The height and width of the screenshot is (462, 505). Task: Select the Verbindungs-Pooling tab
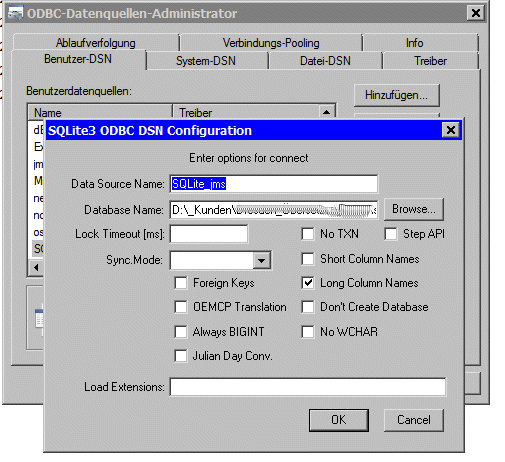[271, 43]
